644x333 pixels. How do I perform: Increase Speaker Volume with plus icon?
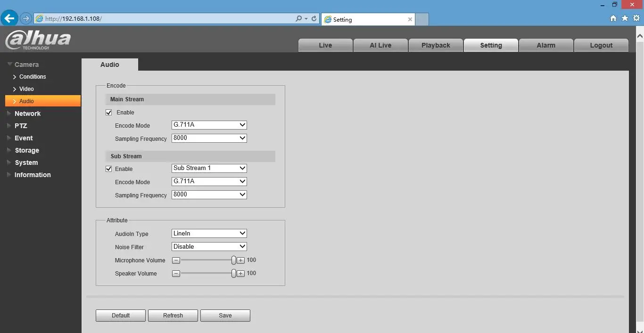[x=240, y=273]
